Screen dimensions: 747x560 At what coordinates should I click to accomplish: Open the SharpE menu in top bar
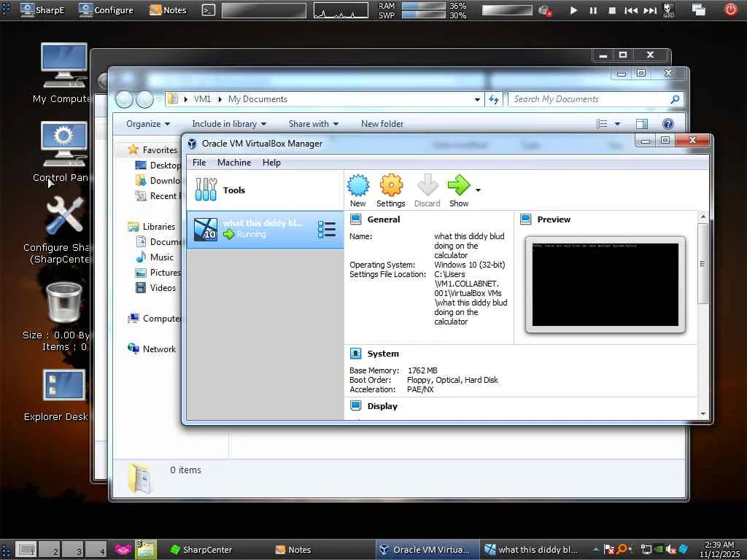click(x=42, y=10)
